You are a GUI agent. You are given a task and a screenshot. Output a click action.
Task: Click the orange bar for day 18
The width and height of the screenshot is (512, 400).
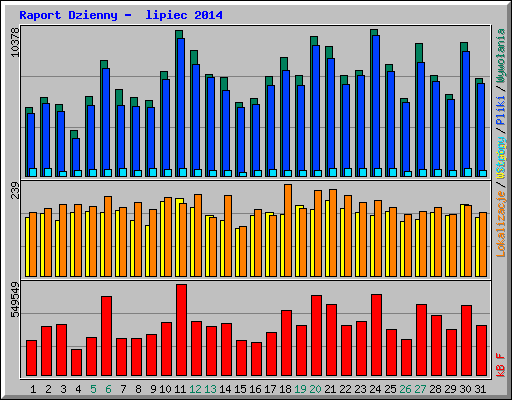click(288, 230)
